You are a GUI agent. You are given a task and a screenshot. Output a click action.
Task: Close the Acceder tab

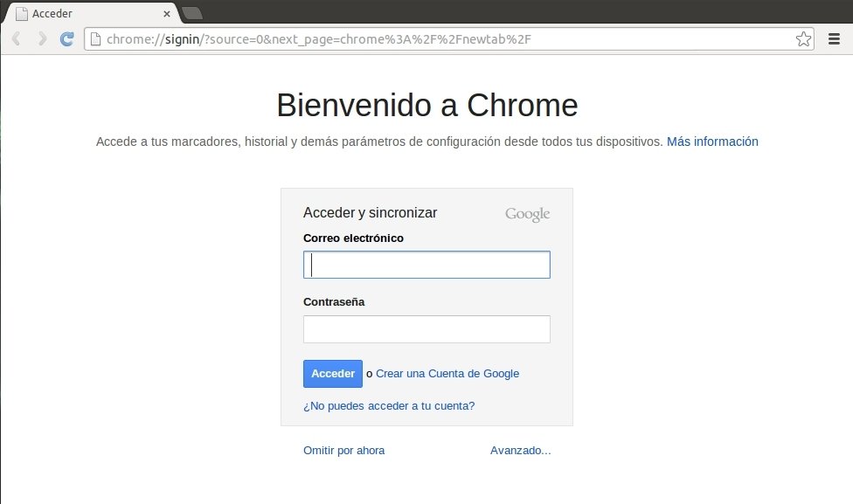tap(166, 14)
